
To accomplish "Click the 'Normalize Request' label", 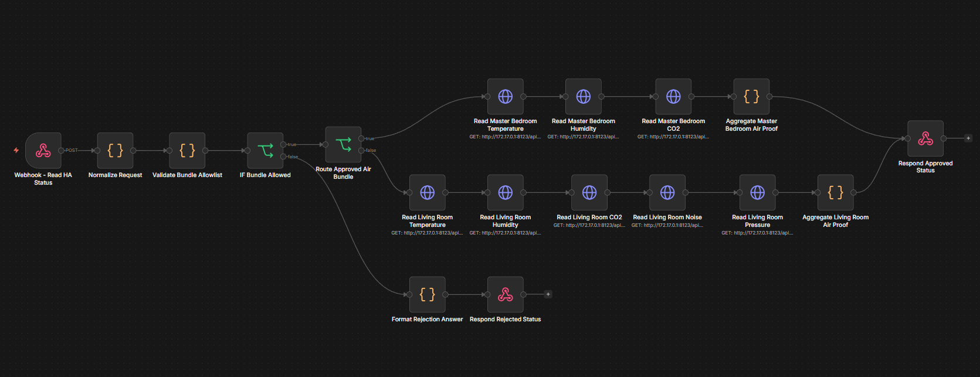I will click(116, 175).
